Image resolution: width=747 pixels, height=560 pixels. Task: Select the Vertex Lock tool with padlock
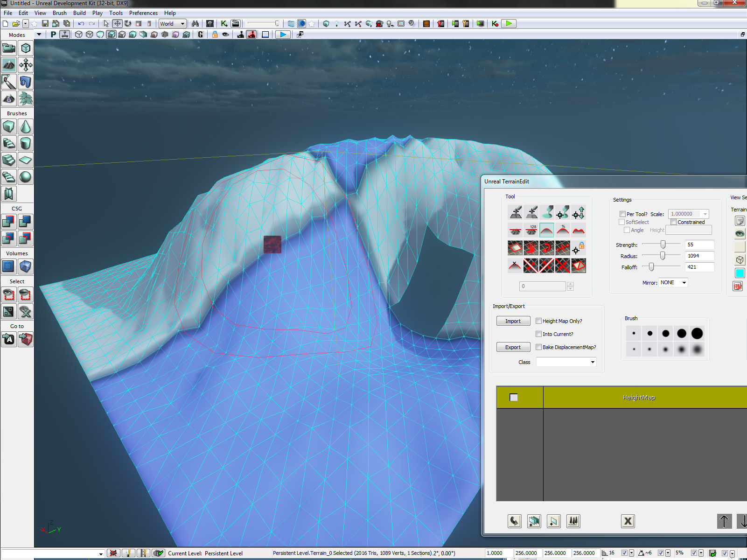pyautogui.click(x=579, y=248)
